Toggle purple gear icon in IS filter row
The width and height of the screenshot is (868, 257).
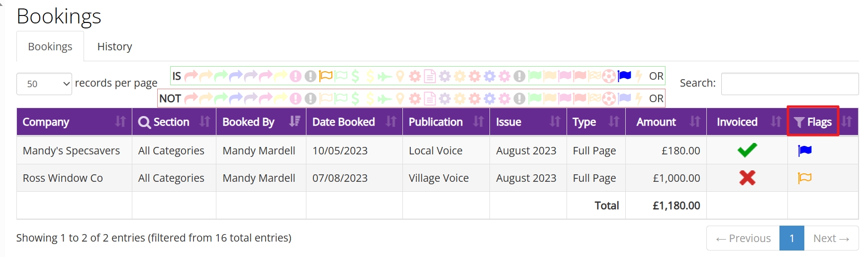(x=445, y=76)
